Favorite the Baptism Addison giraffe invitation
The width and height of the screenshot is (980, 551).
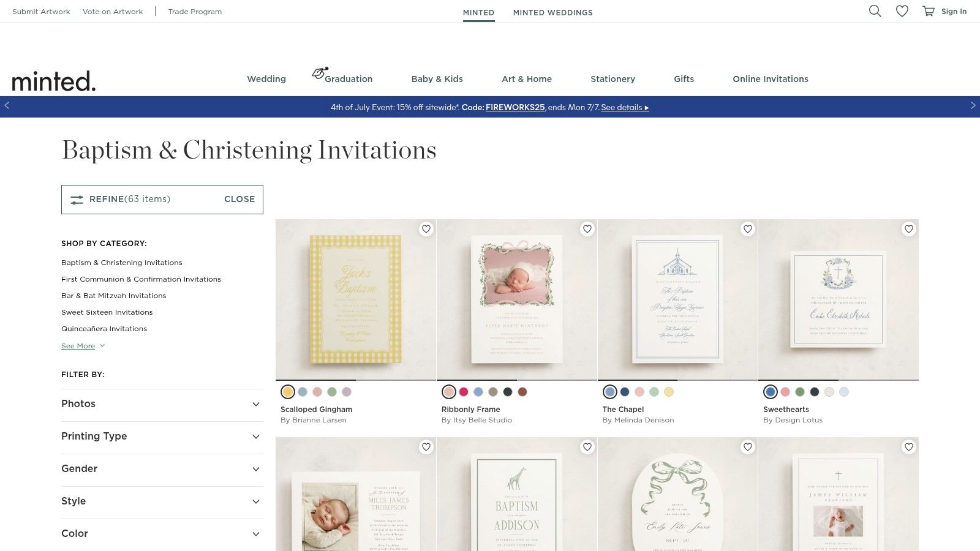click(x=587, y=447)
